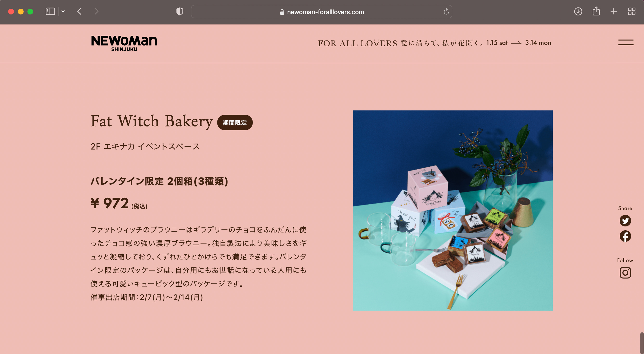Open the Instagram follow icon

coord(625,273)
